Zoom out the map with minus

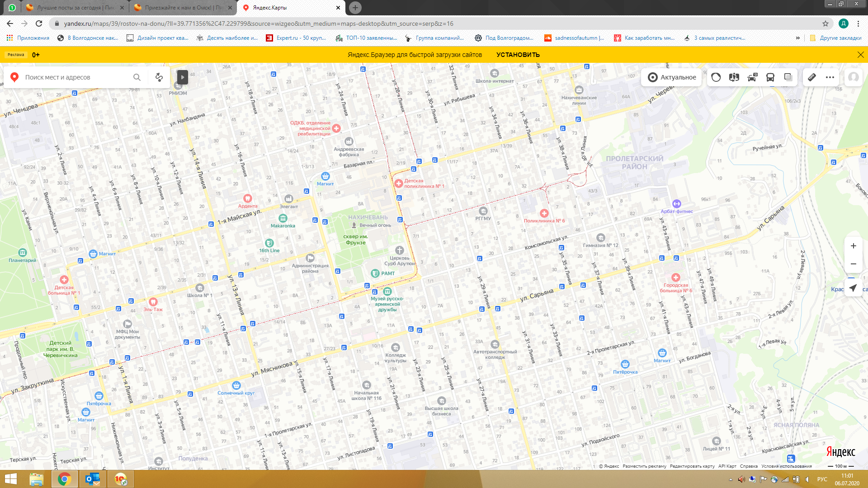[x=853, y=264]
